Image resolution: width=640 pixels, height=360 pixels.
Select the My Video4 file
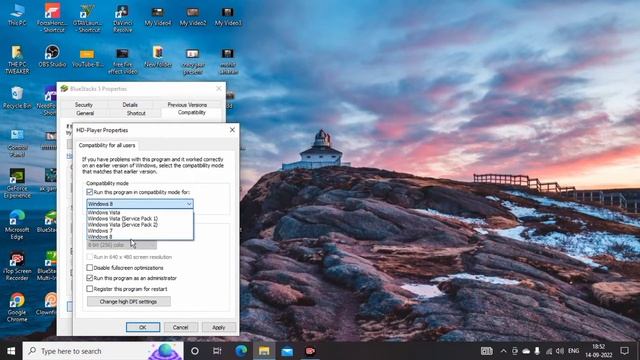point(158,16)
